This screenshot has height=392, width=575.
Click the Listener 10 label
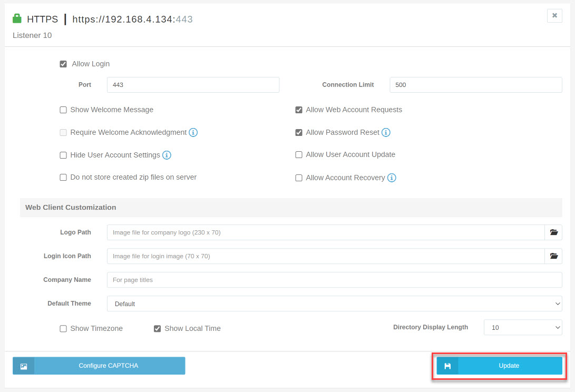click(32, 36)
